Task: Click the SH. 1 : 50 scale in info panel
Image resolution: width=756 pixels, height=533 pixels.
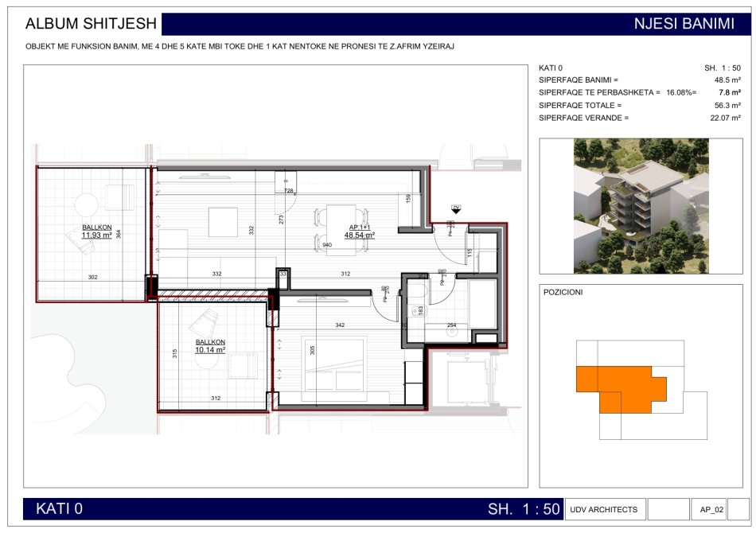Action: click(x=723, y=68)
